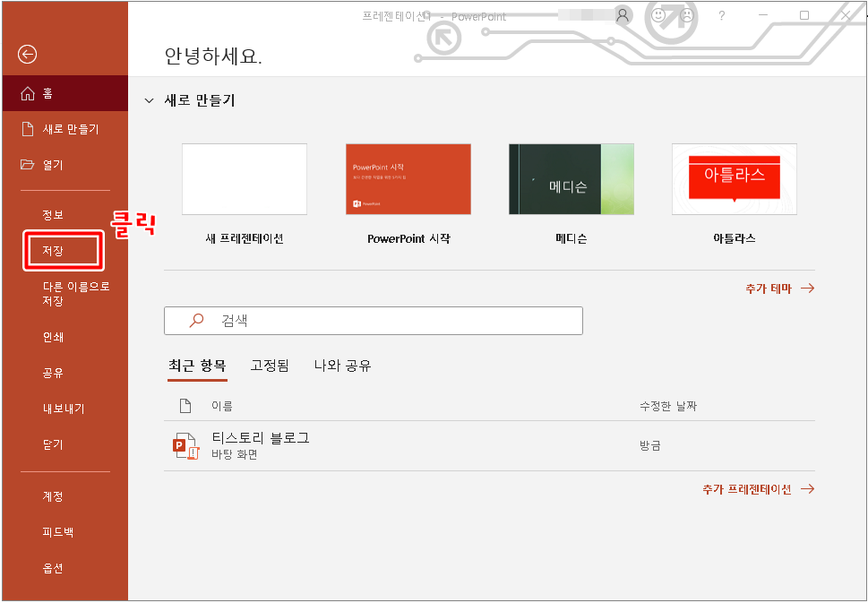Select 내보내기 in the sidebar

(64, 409)
